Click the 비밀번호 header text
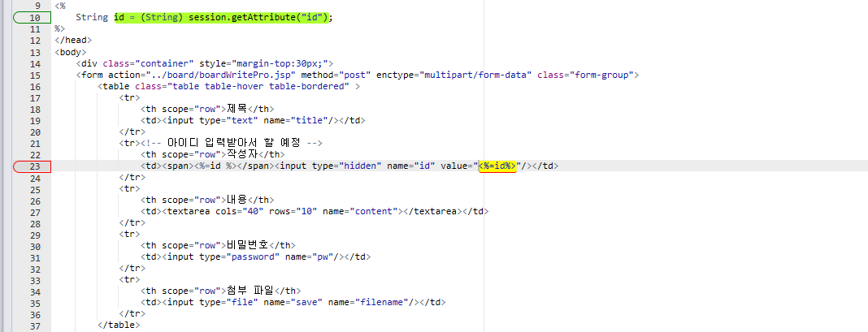The image size is (868, 332). click(247, 246)
